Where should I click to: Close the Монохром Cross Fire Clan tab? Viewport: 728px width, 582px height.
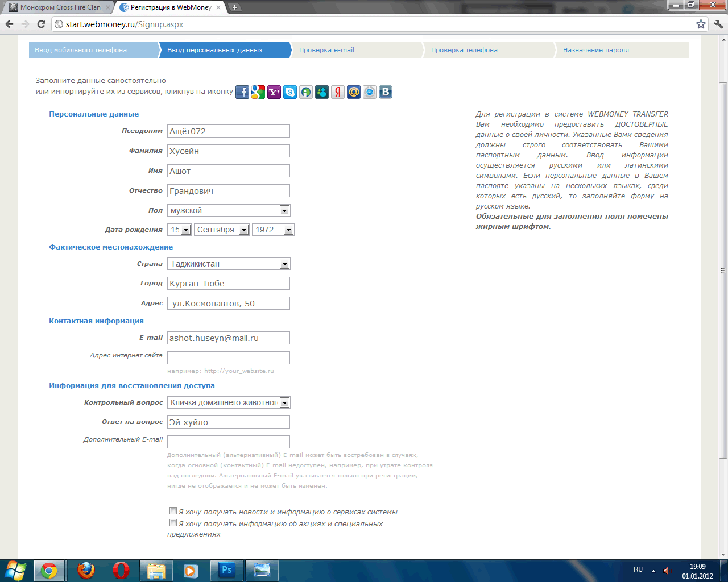[x=108, y=7]
